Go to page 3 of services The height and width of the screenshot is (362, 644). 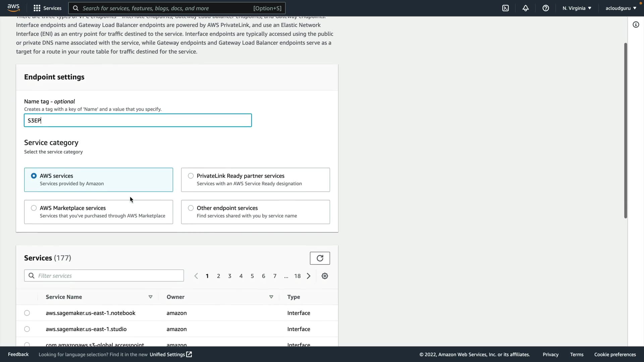pyautogui.click(x=230, y=276)
